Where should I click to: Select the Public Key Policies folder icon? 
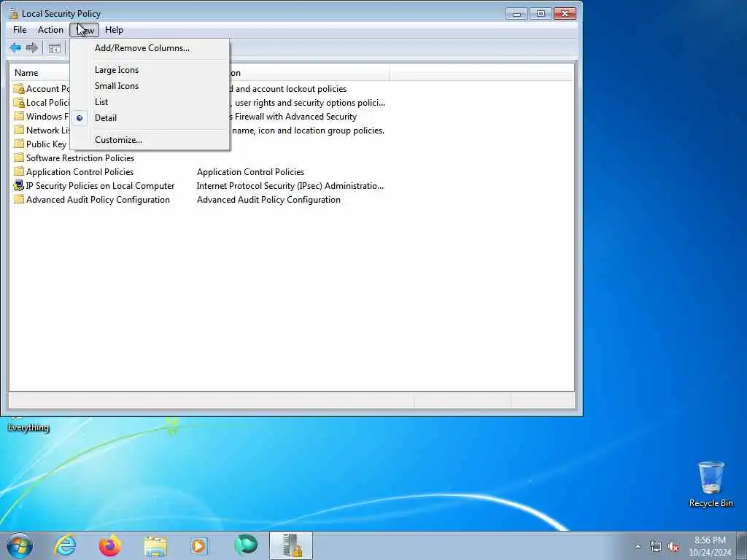tap(18, 144)
